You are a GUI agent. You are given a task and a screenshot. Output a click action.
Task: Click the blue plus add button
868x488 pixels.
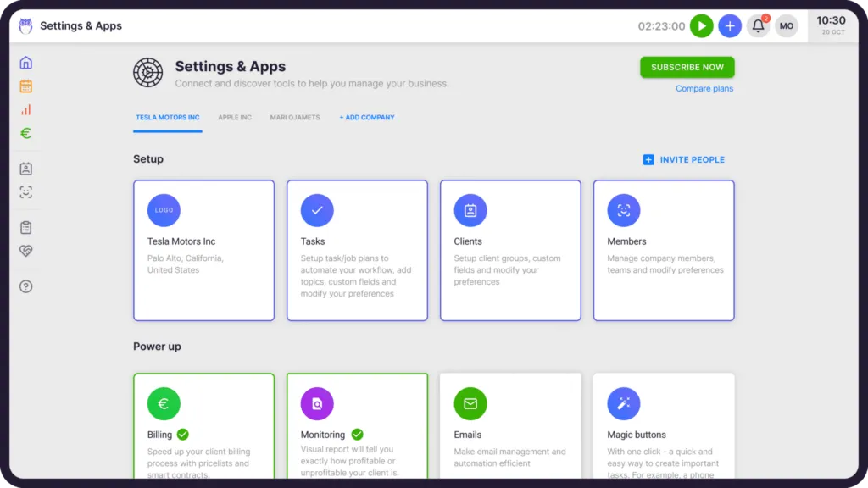[x=730, y=26]
